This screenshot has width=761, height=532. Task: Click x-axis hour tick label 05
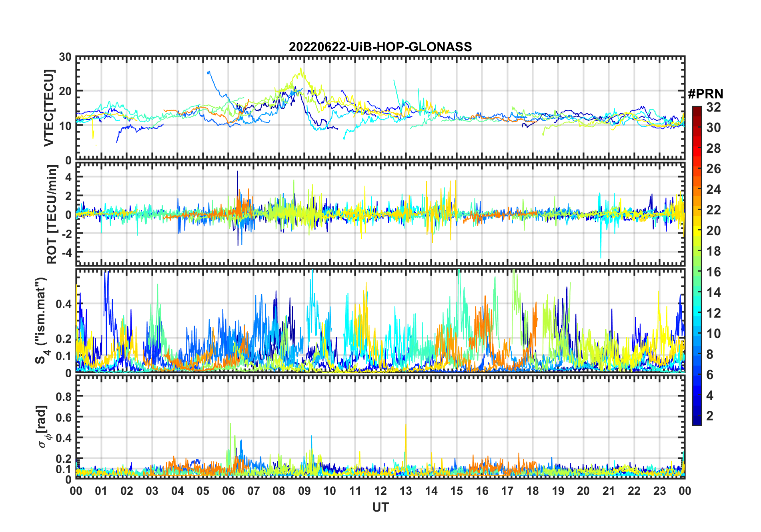point(203,491)
